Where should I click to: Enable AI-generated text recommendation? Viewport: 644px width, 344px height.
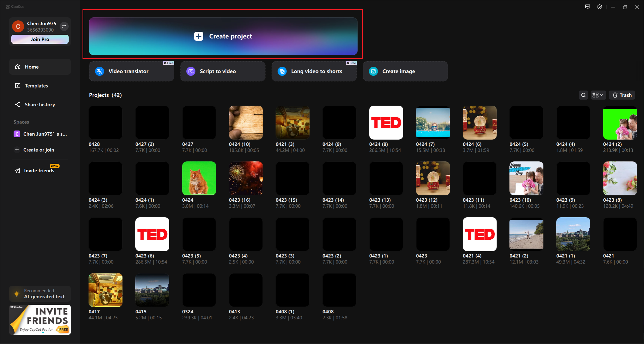[39, 294]
